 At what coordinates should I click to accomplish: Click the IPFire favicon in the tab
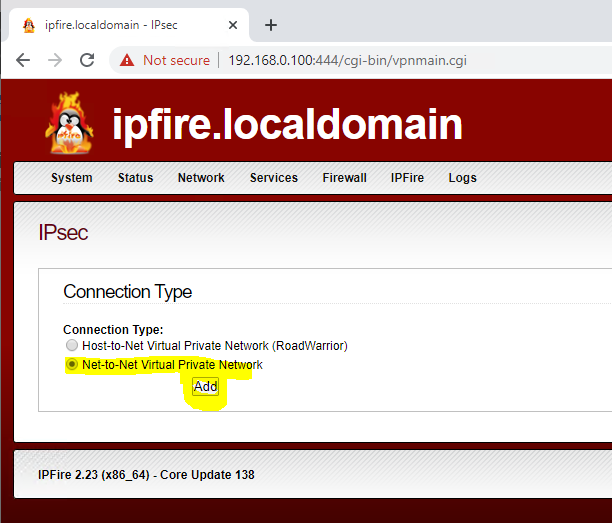click(29, 25)
